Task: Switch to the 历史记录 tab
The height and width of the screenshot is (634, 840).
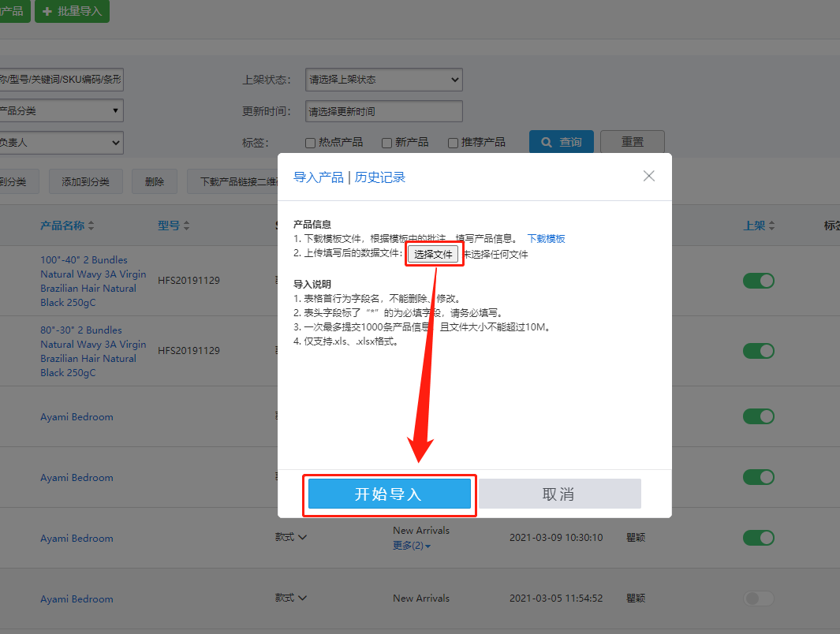Action: click(380, 176)
